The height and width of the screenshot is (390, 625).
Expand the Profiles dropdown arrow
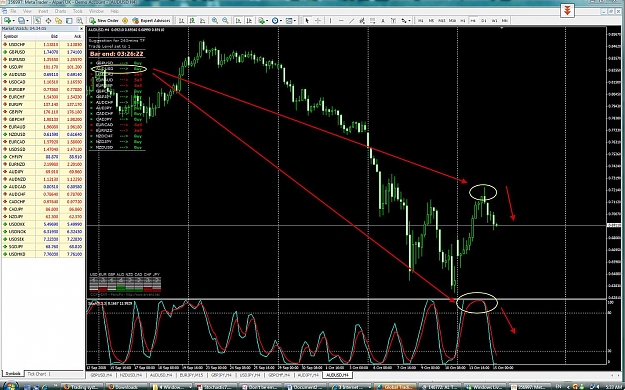(27, 20)
